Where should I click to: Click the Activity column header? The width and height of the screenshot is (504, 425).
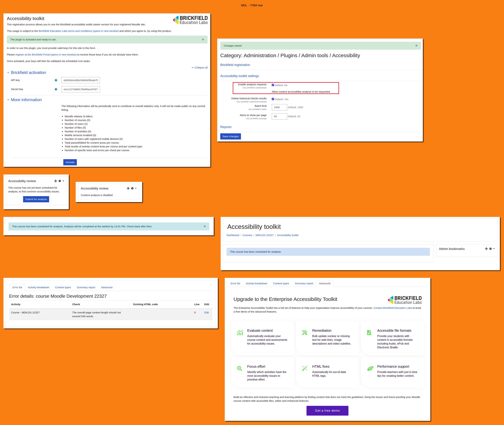click(x=16, y=304)
